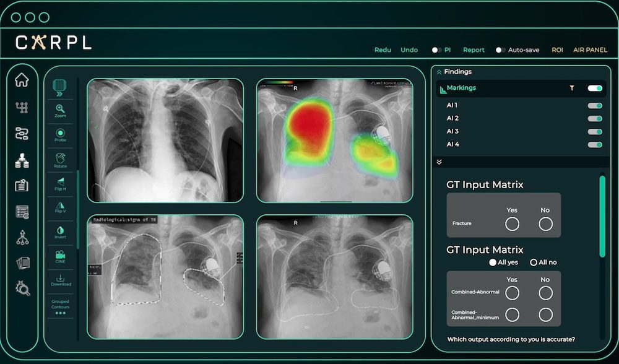This screenshot has width=619, height=364.
Task: Open the Report link
Action: [x=474, y=50]
